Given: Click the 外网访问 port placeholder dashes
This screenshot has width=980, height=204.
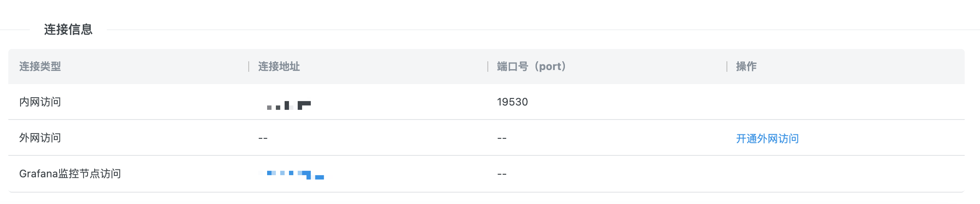Looking at the screenshot, I should click(502, 138).
